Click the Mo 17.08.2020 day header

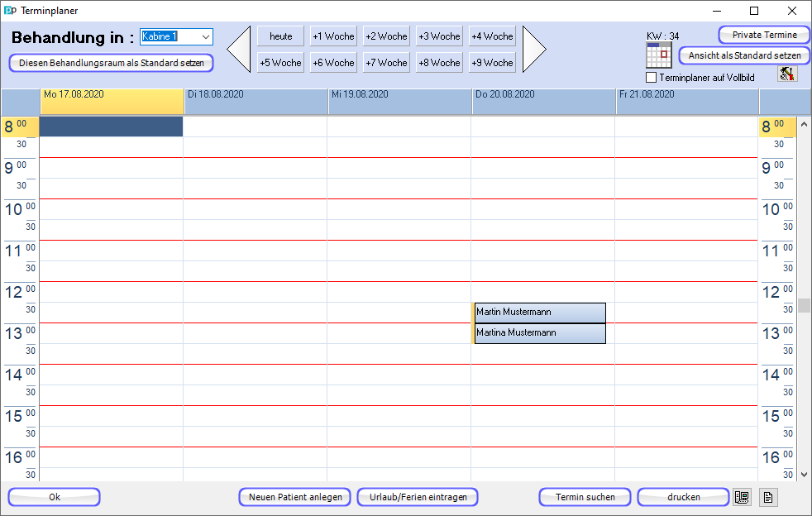pos(112,101)
